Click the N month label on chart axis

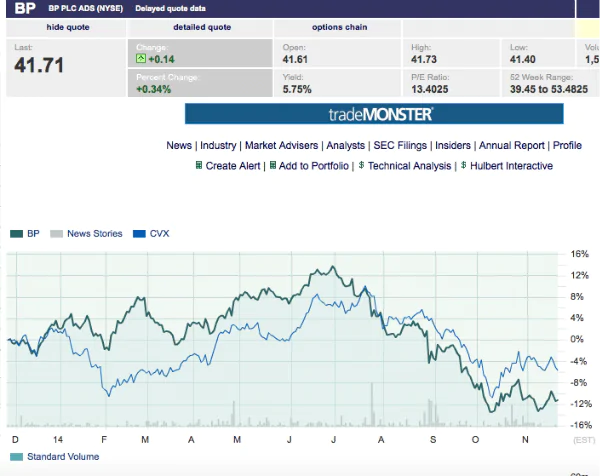(525, 440)
